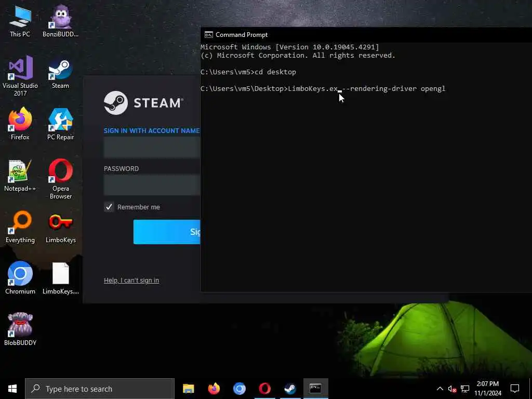
Task: Open Firefox from the taskbar
Action: click(x=214, y=389)
